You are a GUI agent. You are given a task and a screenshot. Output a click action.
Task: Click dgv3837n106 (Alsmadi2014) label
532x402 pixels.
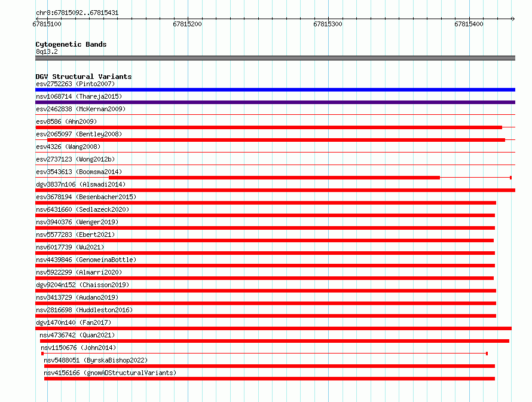(x=81, y=184)
